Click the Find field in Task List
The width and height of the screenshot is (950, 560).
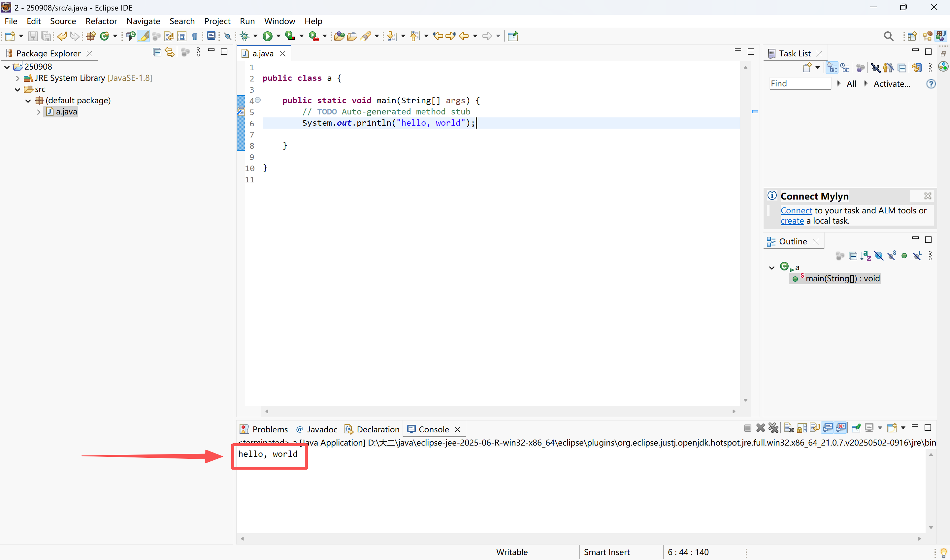coord(800,83)
